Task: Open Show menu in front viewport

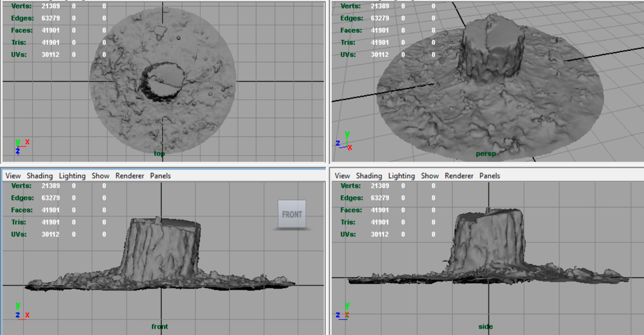Action: (x=101, y=176)
